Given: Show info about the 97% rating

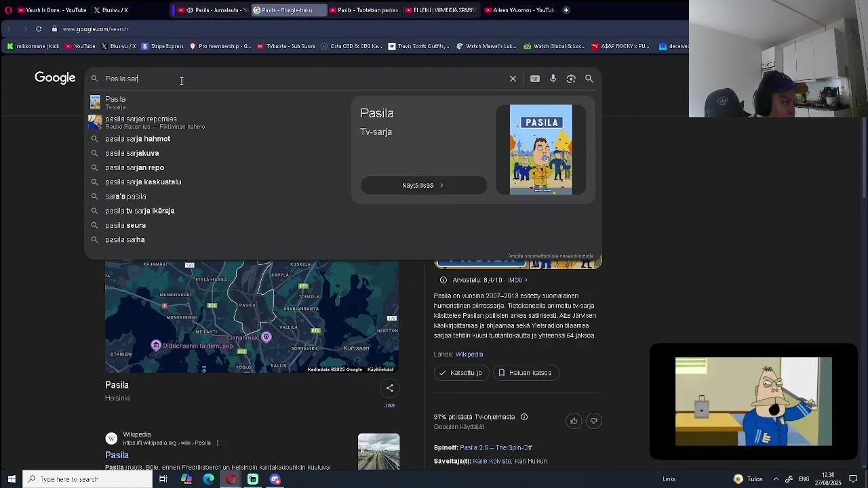Looking at the screenshot, I should (x=524, y=417).
